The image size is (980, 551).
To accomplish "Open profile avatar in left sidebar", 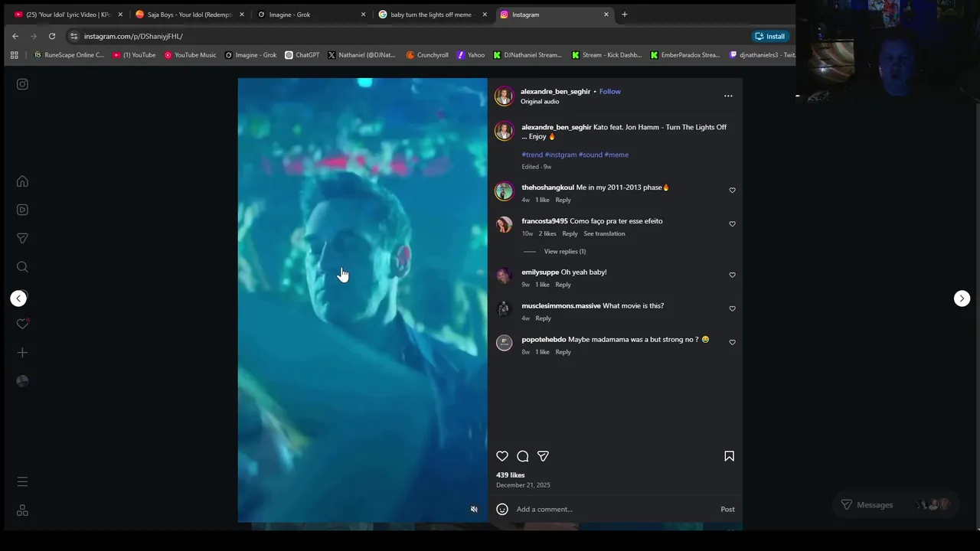I will 22,381.
